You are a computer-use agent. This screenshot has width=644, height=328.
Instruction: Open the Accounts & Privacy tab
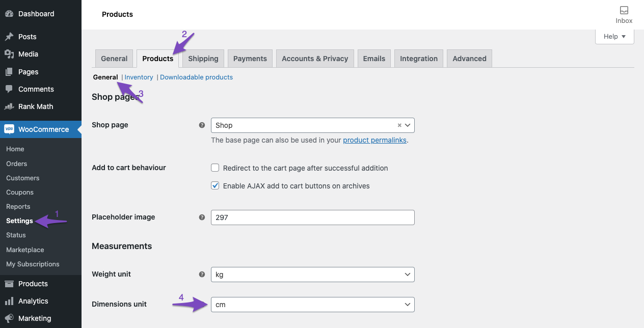[315, 59]
